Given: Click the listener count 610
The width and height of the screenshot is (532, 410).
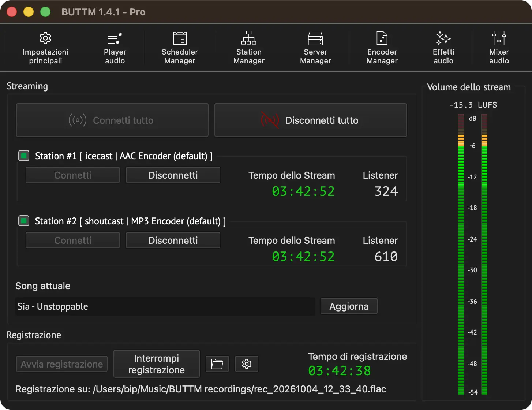Looking at the screenshot, I should 386,257.
